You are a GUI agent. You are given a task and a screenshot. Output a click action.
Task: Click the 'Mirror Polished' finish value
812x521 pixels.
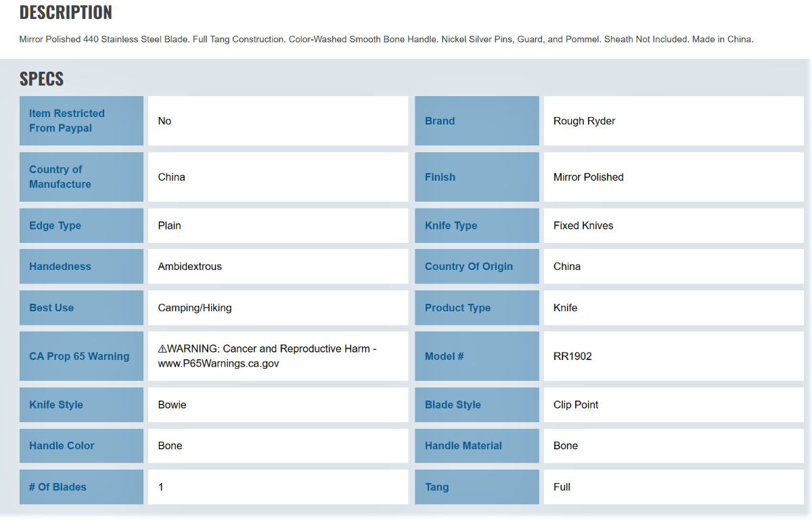pos(589,177)
